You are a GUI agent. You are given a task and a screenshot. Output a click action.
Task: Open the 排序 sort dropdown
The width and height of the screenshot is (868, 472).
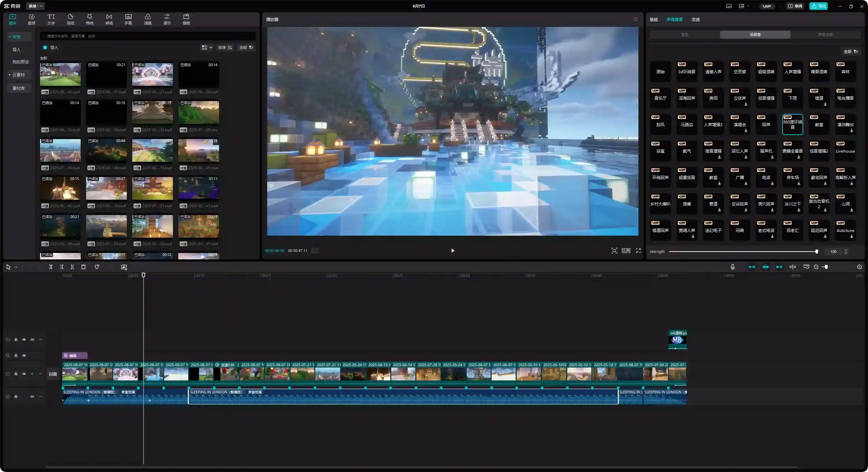point(225,47)
